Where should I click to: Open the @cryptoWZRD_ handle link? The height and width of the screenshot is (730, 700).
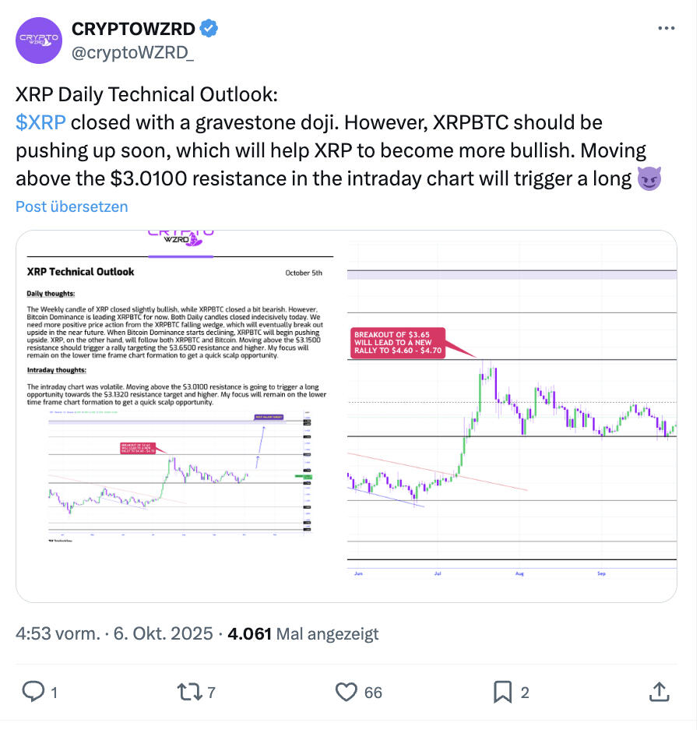(133, 53)
